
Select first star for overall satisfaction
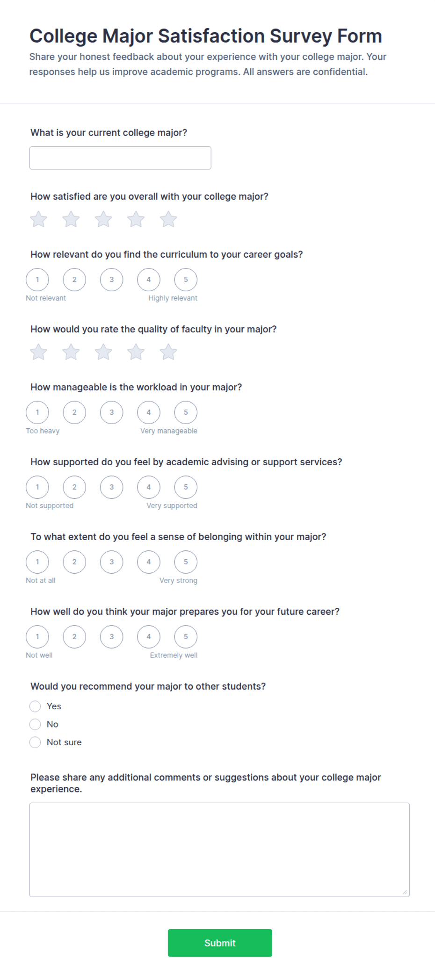38,219
